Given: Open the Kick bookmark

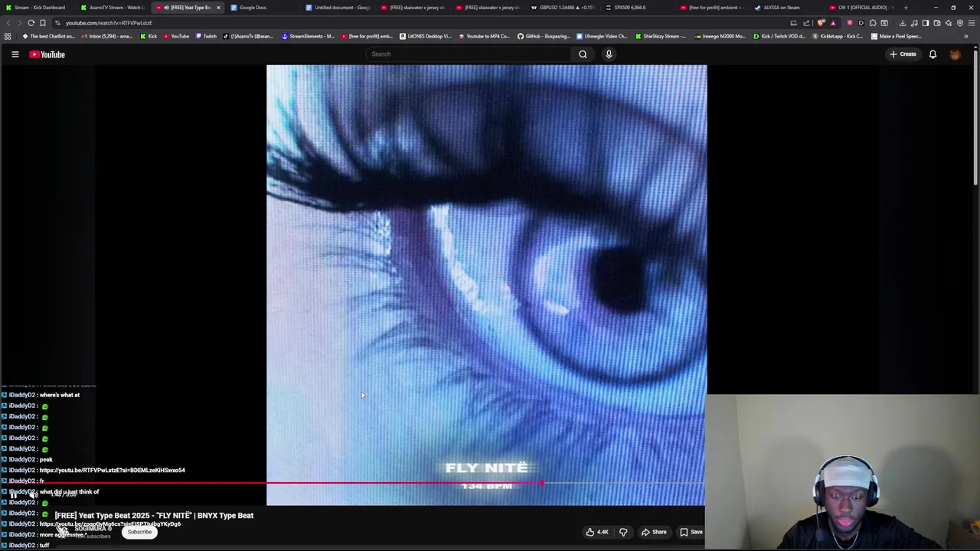Looking at the screenshot, I should pos(149,36).
